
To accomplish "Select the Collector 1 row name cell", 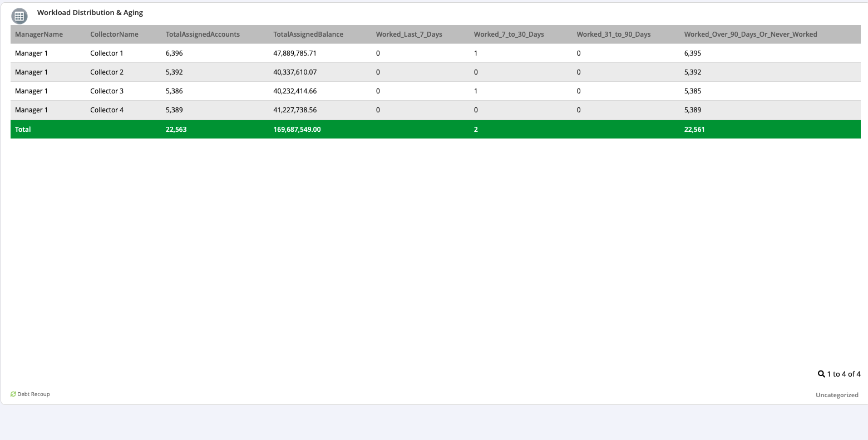I will (107, 53).
